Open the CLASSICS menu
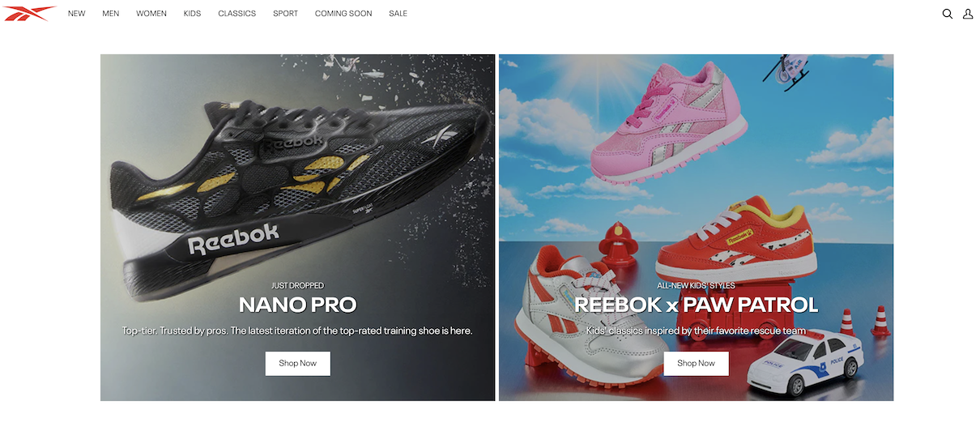 point(237,14)
